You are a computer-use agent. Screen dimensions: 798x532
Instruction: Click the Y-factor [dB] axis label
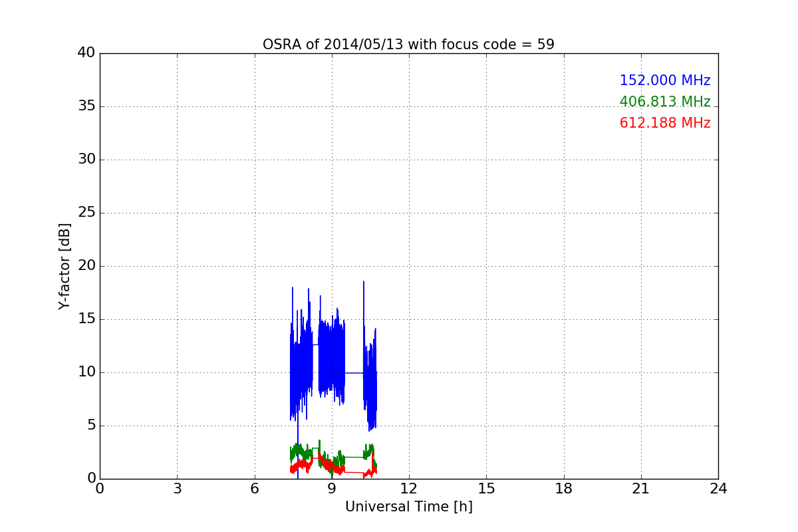(x=65, y=266)
